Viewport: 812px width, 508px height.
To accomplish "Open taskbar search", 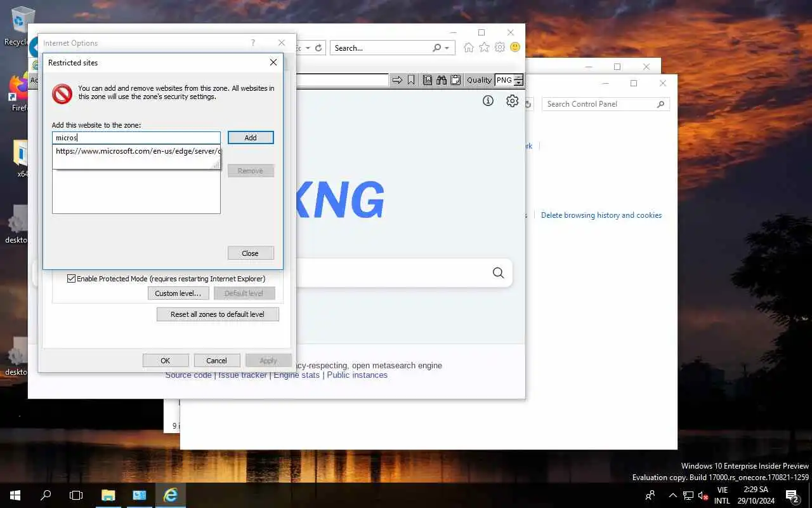I will pyautogui.click(x=46, y=495).
